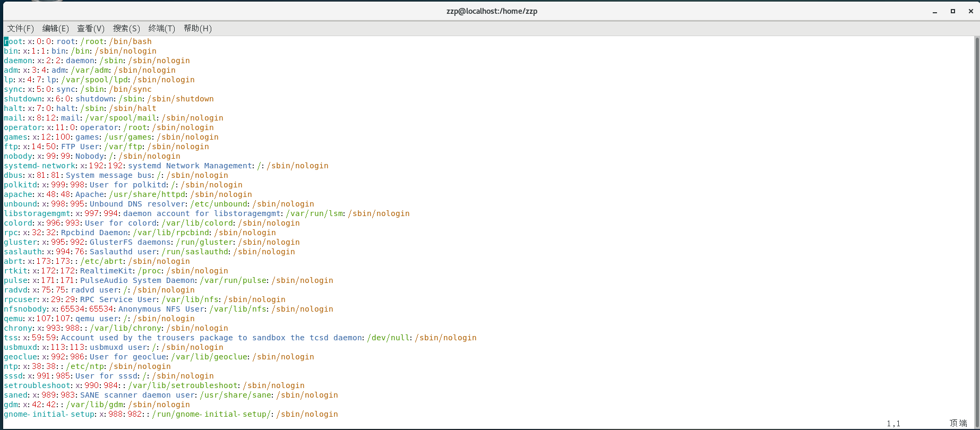The width and height of the screenshot is (980, 430).
Task: Click 'Unbound DNS resolver' text
Action: click(137, 204)
